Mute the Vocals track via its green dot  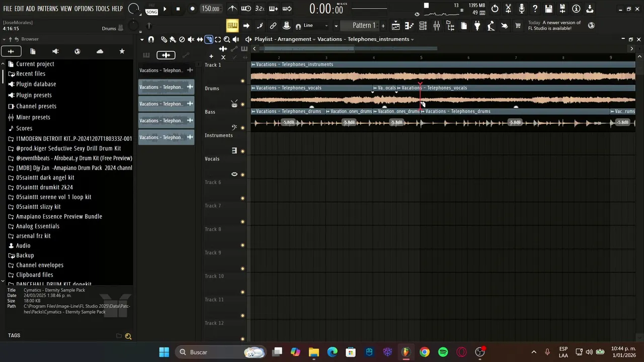click(x=243, y=175)
